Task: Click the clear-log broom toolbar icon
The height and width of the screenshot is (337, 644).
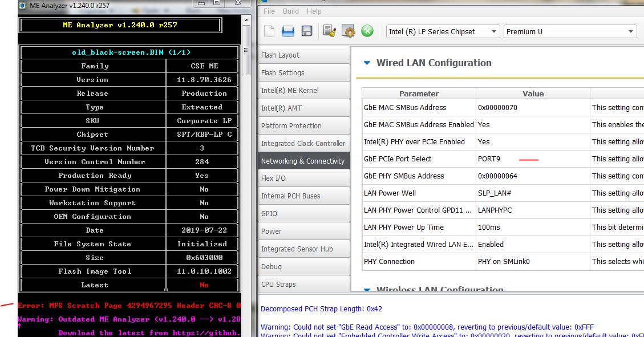Action: [x=329, y=31]
